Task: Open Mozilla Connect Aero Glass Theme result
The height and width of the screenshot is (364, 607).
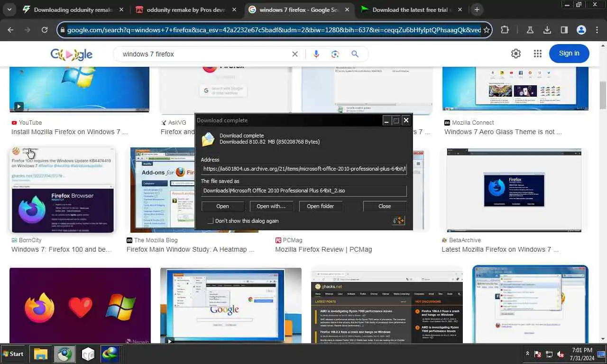Action: (x=503, y=132)
